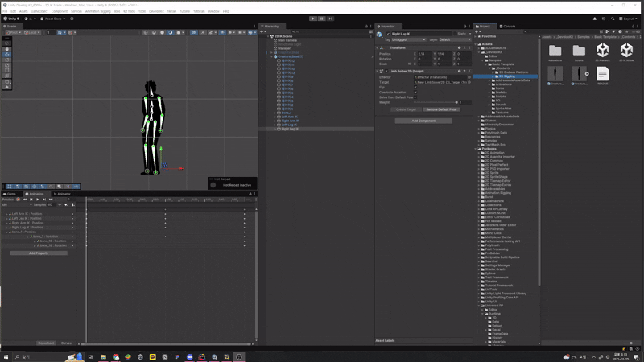Toggle Limb Solver 2D component enabled checkbox

pos(386,72)
